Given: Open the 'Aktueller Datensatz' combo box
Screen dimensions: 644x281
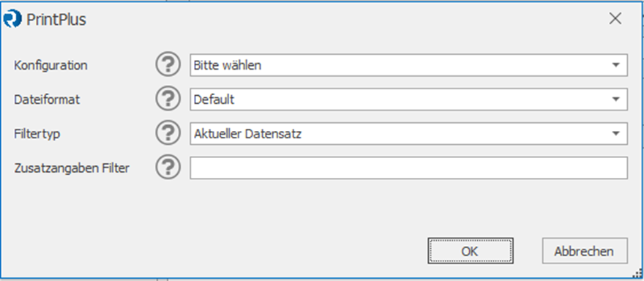Looking at the screenshot, I should [408, 133].
